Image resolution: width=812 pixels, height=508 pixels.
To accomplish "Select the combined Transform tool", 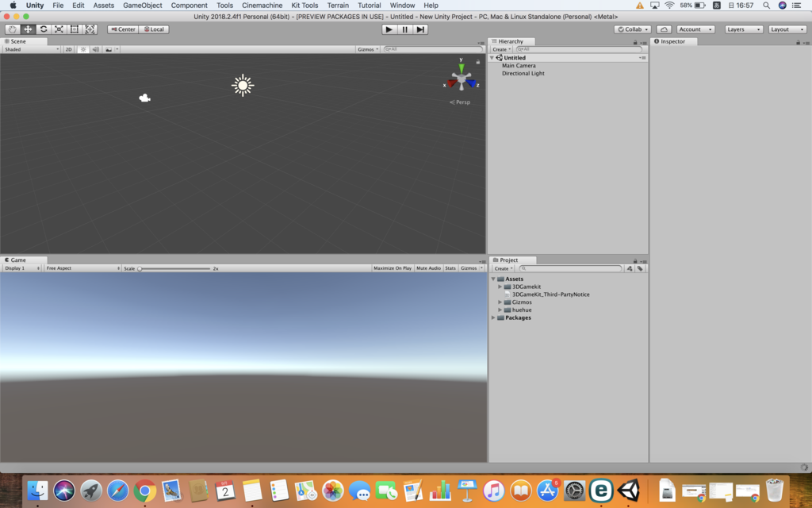I will [x=90, y=29].
